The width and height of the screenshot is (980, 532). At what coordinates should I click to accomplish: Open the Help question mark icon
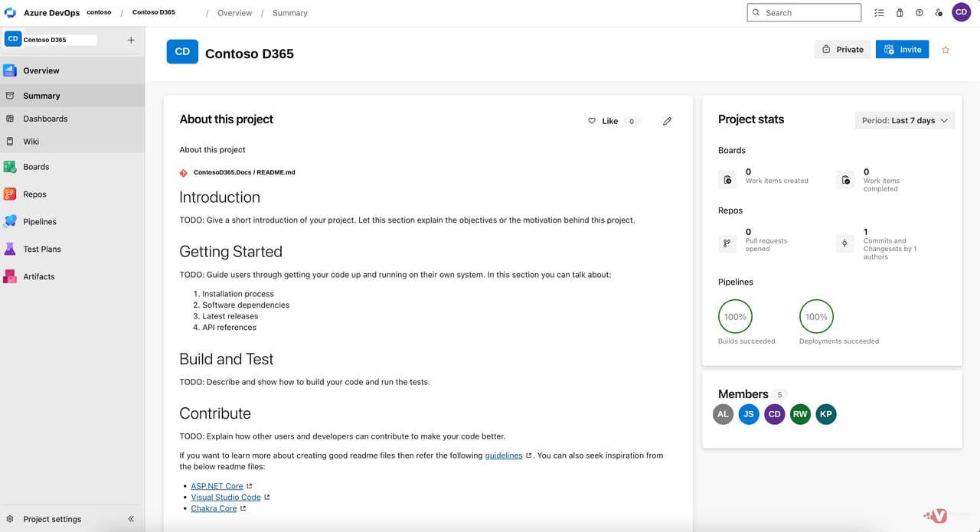point(920,13)
